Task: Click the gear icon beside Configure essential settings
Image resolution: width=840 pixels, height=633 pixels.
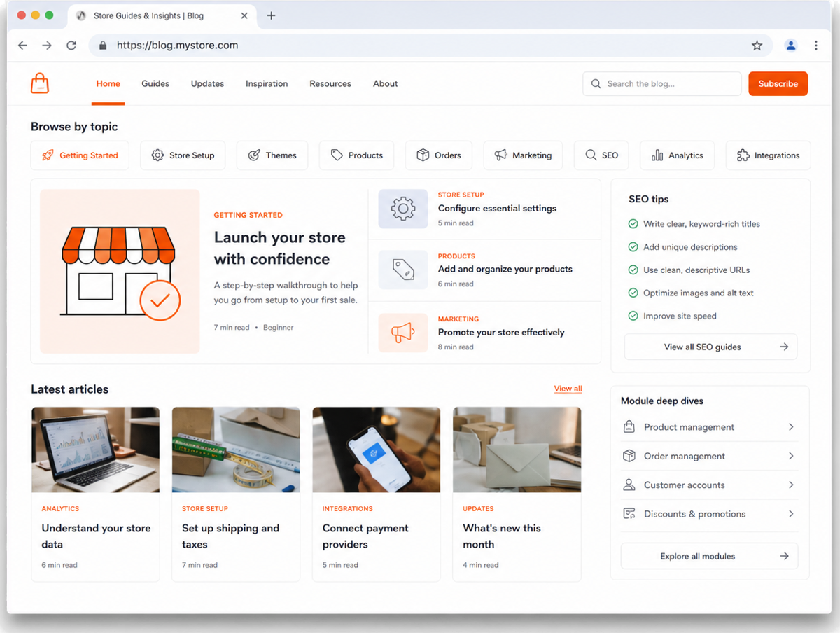Action: [x=403, y=209]
